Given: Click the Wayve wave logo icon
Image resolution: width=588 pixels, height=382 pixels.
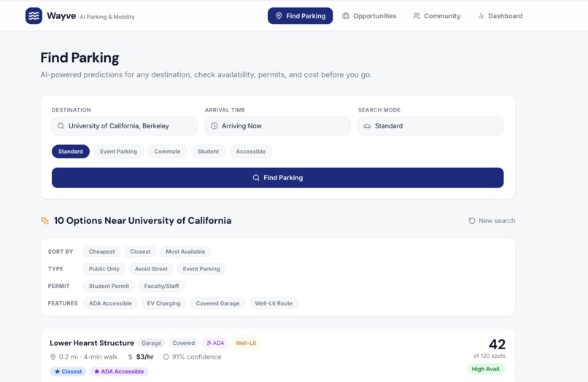Looking at the screenshot, I should [x=34, y=16].
